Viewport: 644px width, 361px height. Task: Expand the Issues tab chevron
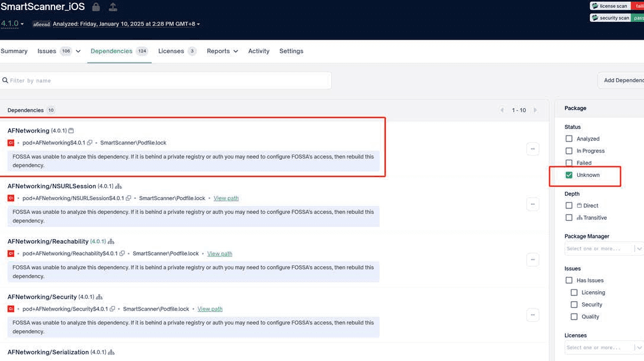tap(78, 51)
